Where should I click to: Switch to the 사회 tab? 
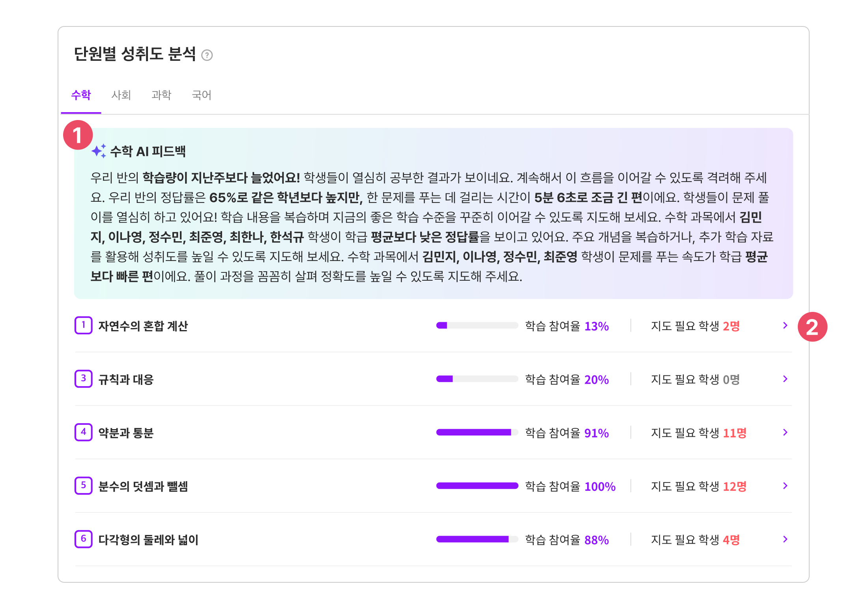click(x=121, y=95)
